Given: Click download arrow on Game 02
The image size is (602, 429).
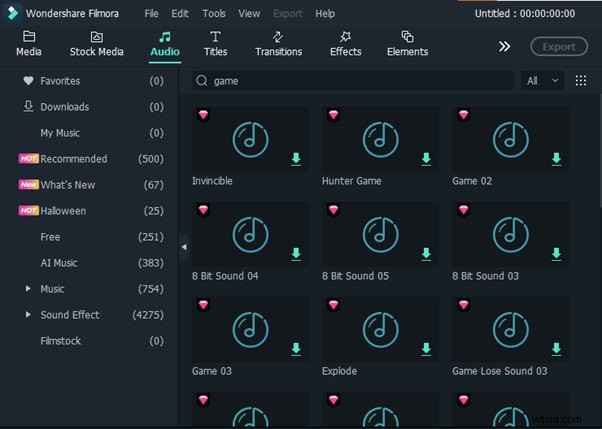Looking at the screenshot, I should tap(556, 159).
